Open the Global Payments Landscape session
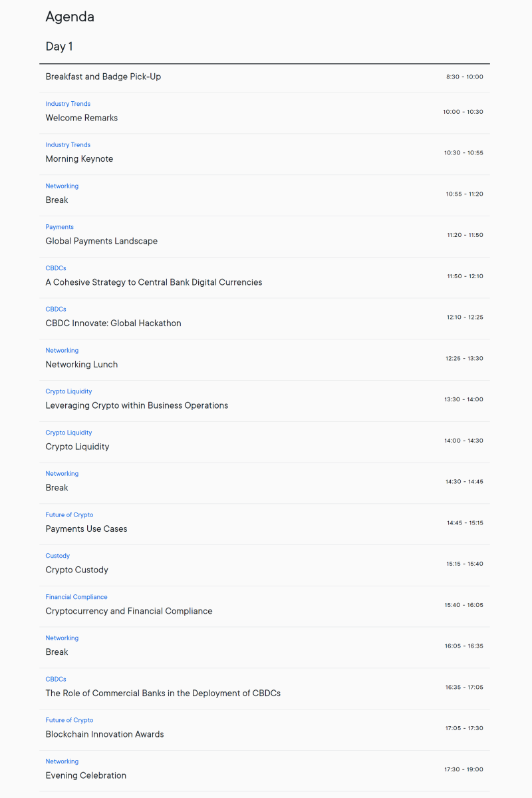The height and width of the screenshot is (798, 532). coord(101,241)
